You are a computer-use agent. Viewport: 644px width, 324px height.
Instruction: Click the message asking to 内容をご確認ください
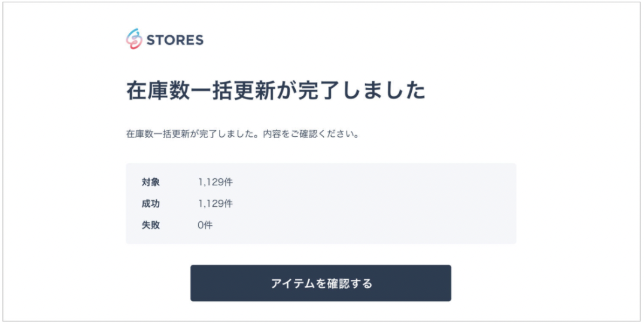(x=243, y=134)
